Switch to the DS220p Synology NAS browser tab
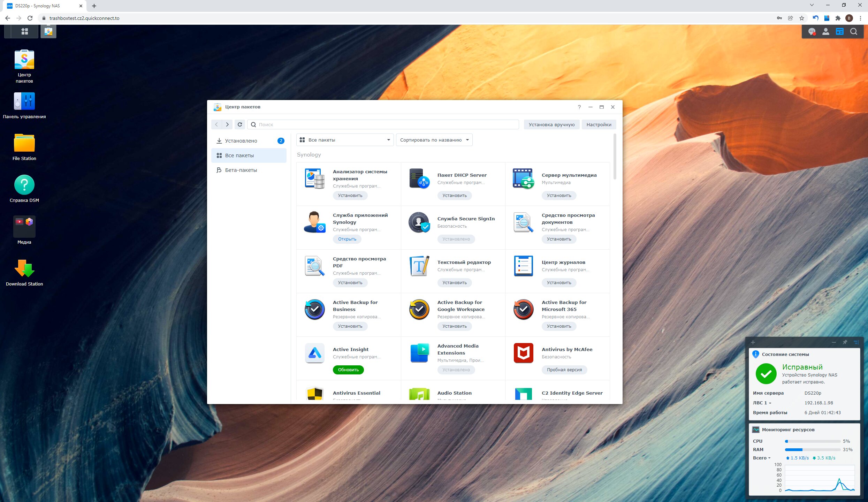 pyautogui.click(x=44, y=6)
